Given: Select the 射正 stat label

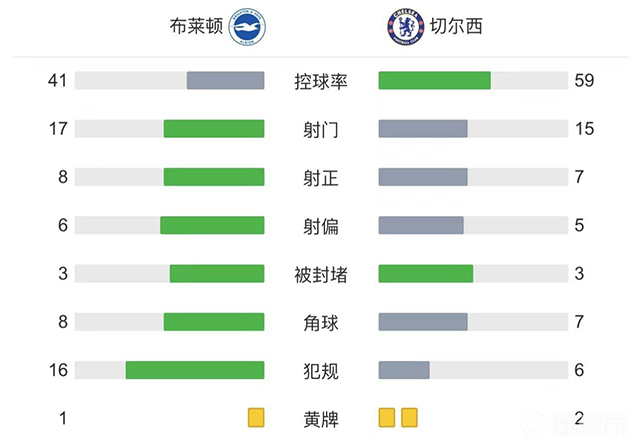Looking at the screenshot, I should [x=321, y=178].
